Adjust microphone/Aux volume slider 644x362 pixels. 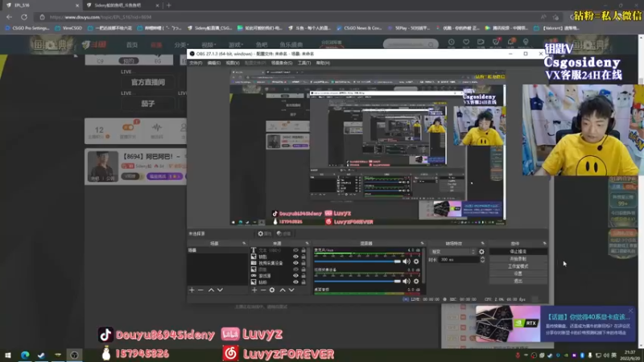tap(357, 261)
